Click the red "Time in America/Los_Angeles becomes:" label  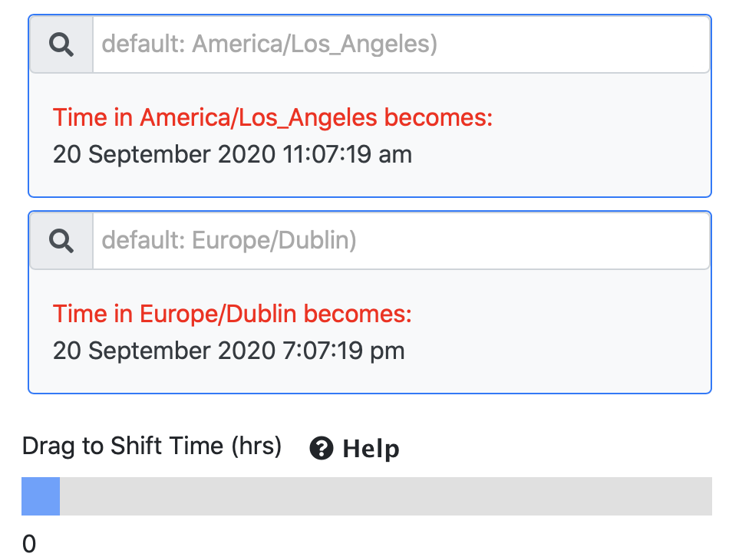(272, 118)
